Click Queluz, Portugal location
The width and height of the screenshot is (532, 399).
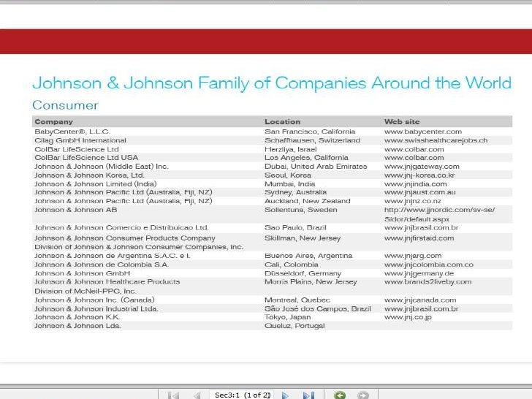(294, 326)
